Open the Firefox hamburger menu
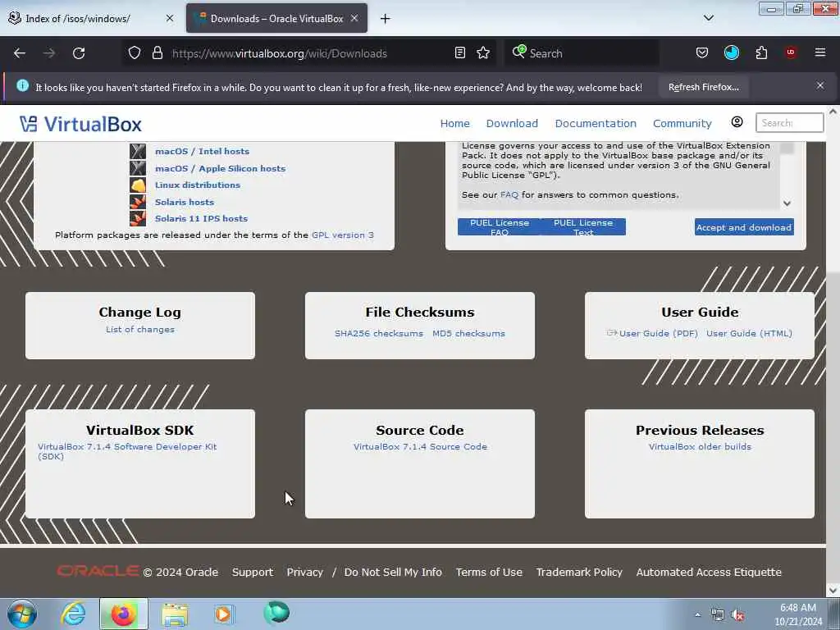This screenshot has height=630, width=840. tap(820, 53)
